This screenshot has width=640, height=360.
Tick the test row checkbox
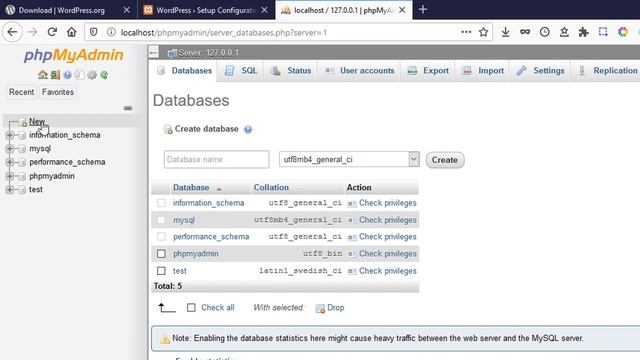point(161,271)
